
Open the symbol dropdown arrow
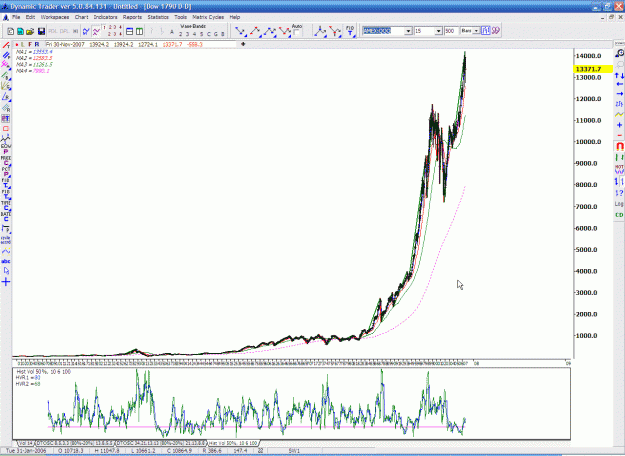[408, 31]
